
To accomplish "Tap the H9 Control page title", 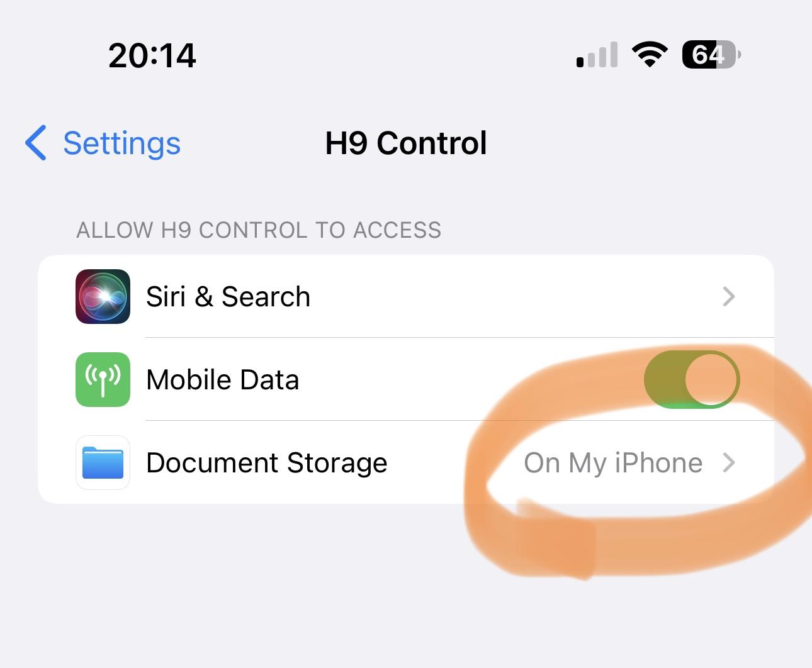I will click(x=406, y=143).
